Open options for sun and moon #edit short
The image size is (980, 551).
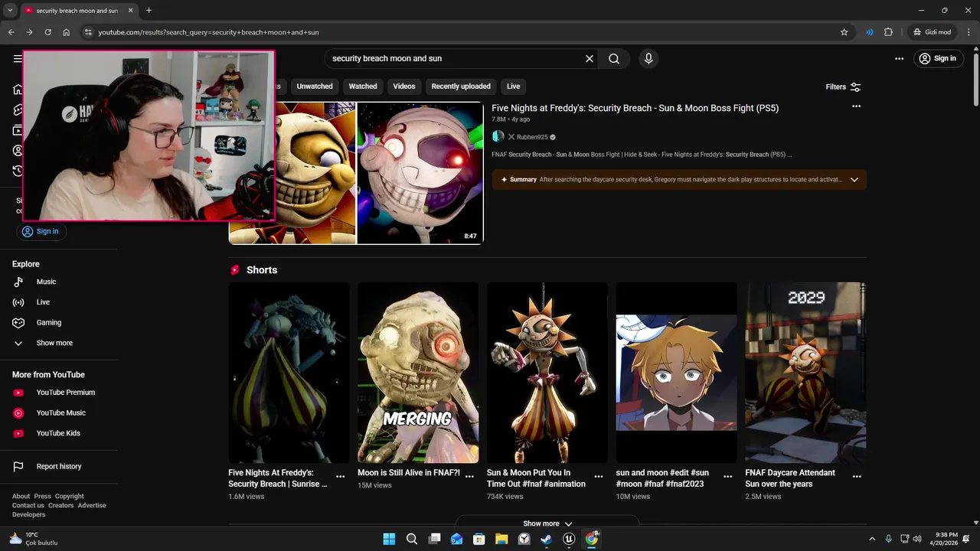tap(728, 477)
